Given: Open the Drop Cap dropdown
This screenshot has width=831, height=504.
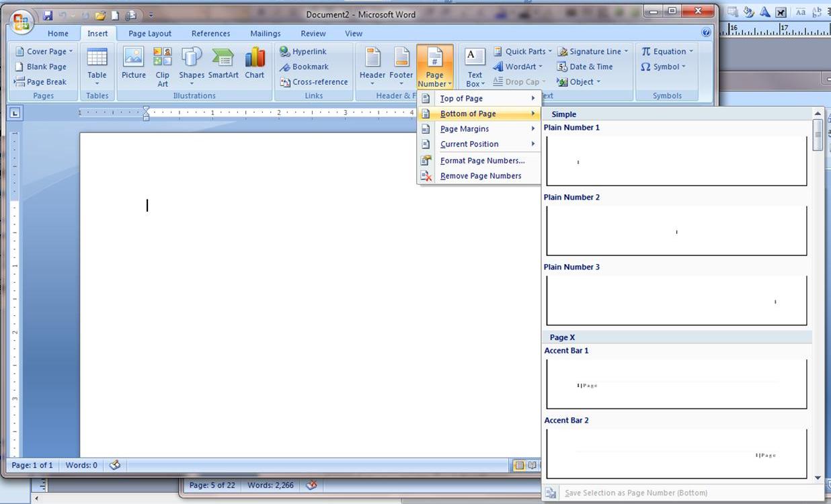Looking at the screenshot, I should tap(520, 82).
